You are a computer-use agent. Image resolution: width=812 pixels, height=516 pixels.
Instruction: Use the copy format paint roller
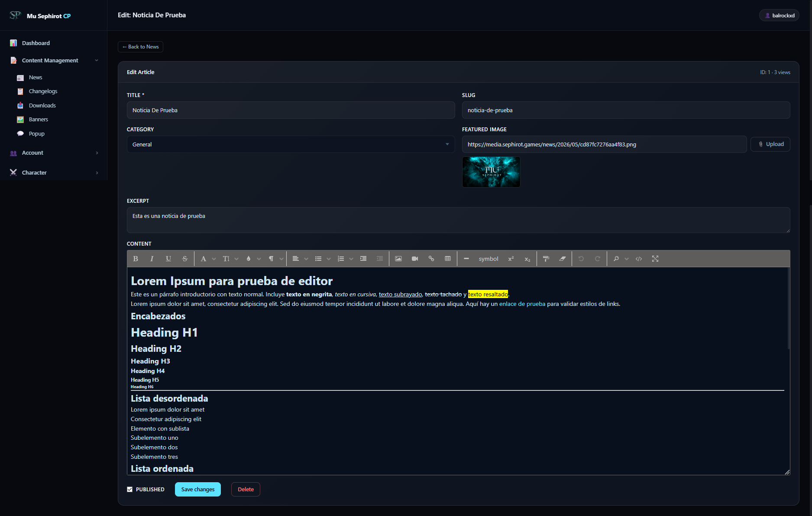click(x=546, y=259)
